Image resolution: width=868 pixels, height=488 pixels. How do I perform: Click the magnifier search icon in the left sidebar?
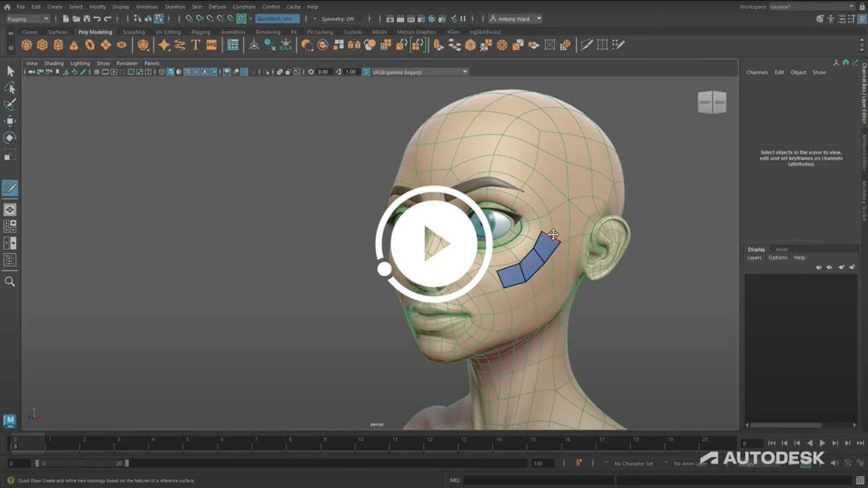(9, 281)
